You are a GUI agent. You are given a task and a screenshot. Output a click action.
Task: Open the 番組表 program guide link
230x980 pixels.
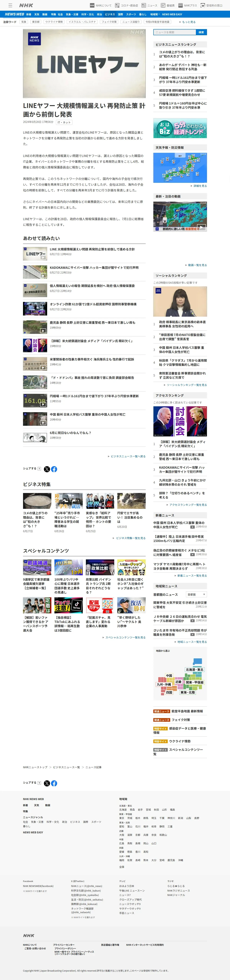click(x=168, y=5)
